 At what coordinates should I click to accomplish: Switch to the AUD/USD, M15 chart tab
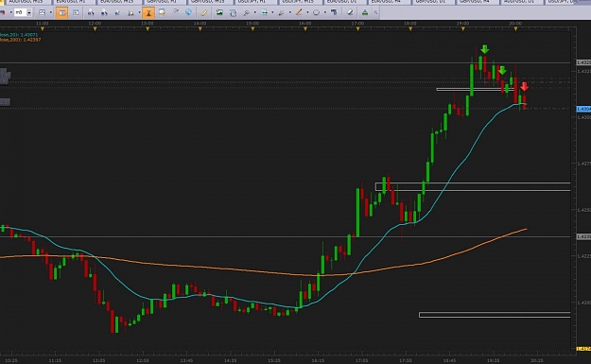pyautogui.click(x=28, y=2)
